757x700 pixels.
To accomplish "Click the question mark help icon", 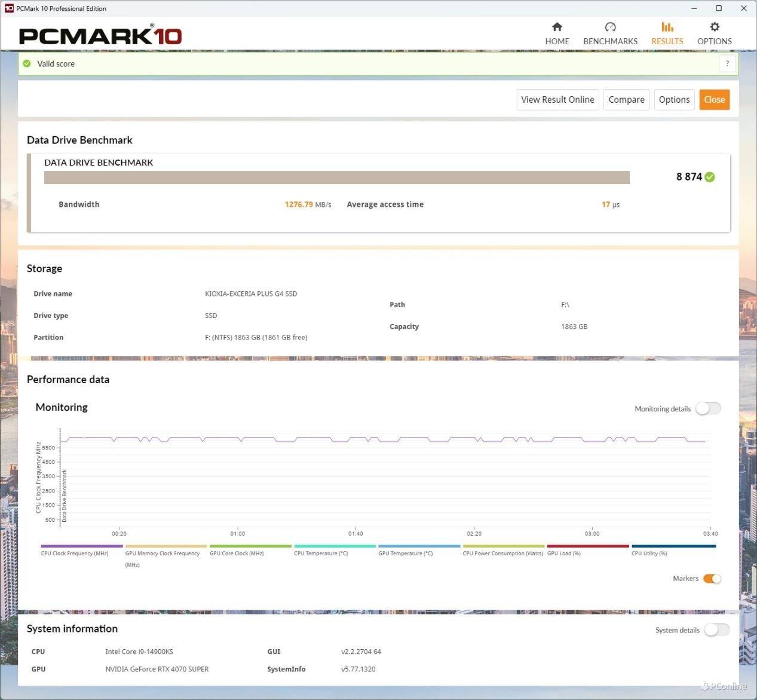I will 727,63.
